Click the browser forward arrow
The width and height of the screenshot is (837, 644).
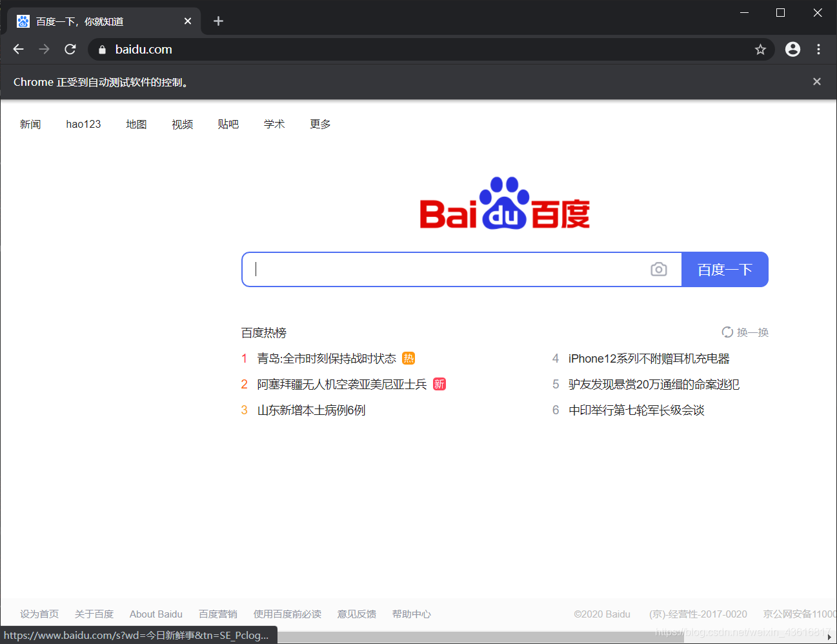44,49
